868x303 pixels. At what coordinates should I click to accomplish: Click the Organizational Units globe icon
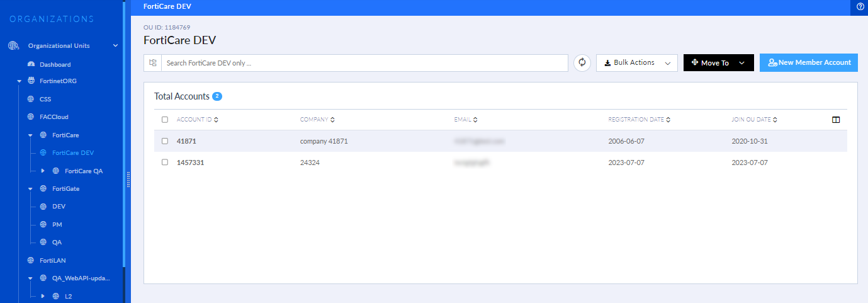pyautogui.click(x=14, y=45)
